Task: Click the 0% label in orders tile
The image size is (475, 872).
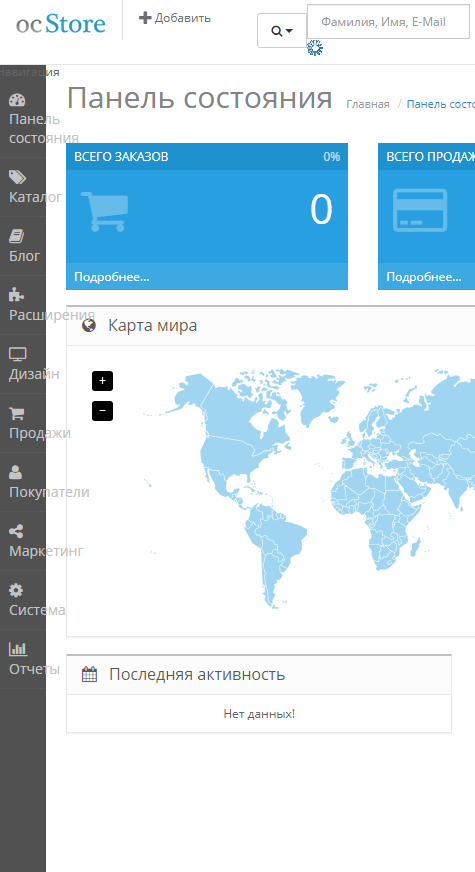Action: tap(331, 157)
